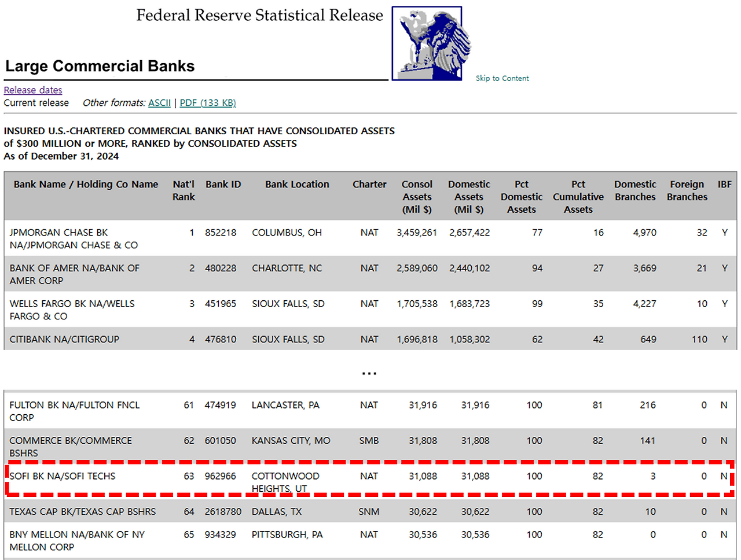Click location COLUMBUS, OH
The width and height of the screenshot is (741, 560).
click(x=287, y=233)
